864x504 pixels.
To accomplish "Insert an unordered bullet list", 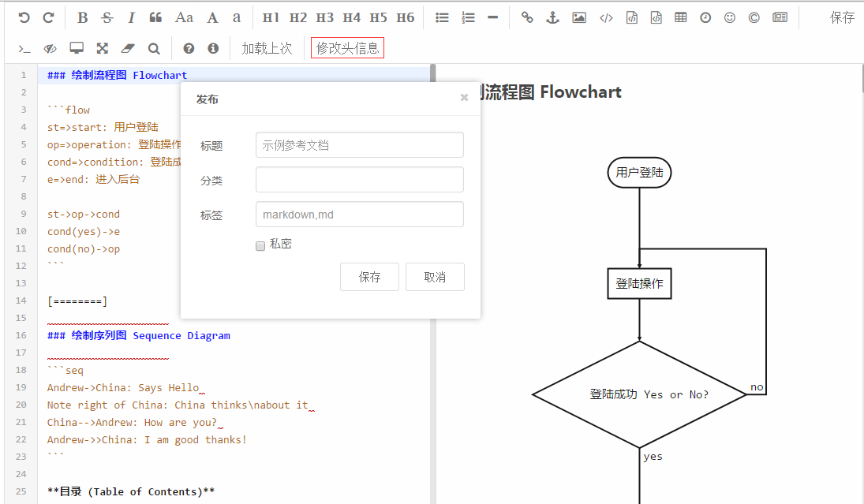I will pos(442,17).
